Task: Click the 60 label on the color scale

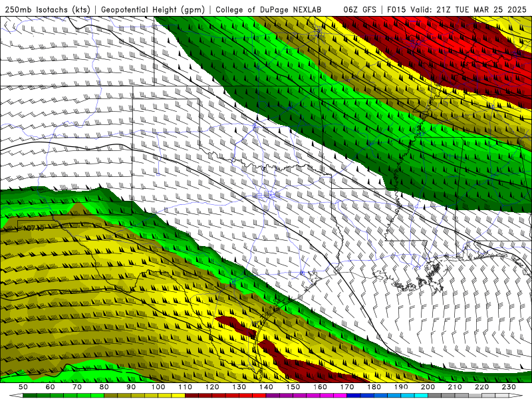Action: pyautogui.click(x=51, y=387)
